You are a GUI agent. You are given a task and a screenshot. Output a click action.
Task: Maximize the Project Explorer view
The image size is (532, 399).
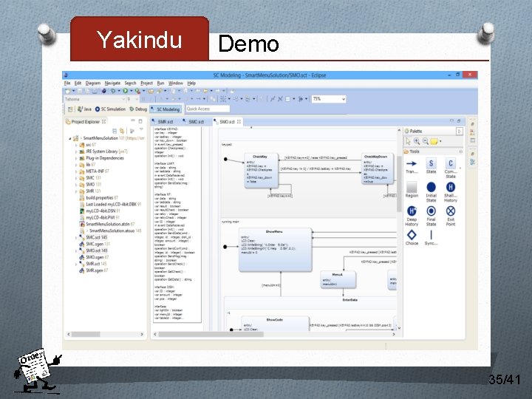point(140,120)
